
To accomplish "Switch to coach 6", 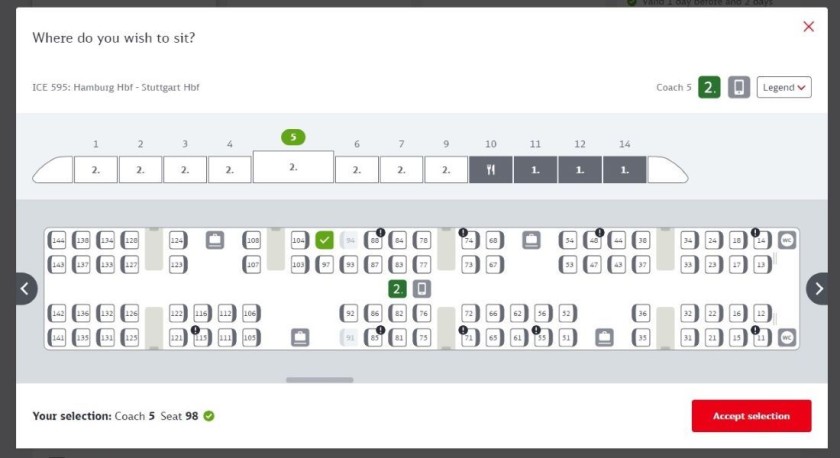I will pyautogui.click(x=356, y=169).
